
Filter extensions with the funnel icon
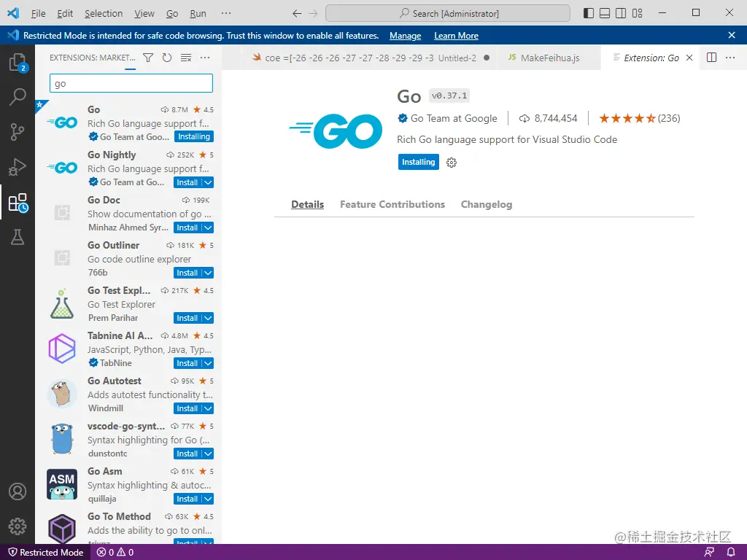pos(148,58)
